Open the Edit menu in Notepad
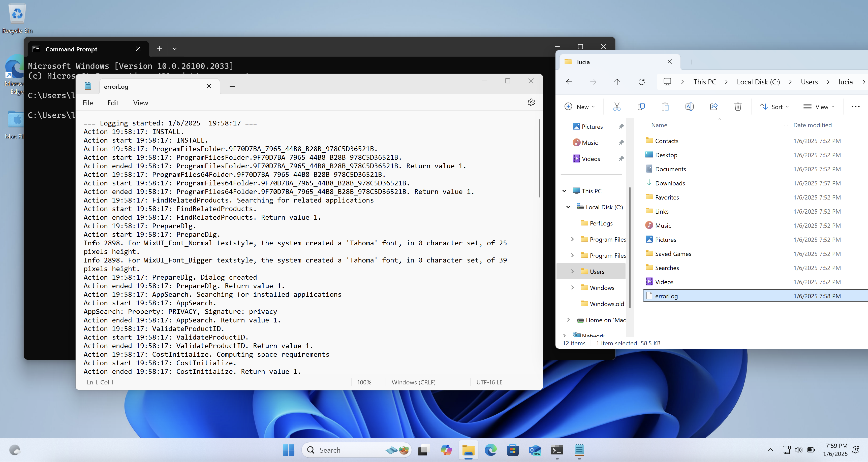This screenshot has width=868, height=462. [x=113, y=103]
